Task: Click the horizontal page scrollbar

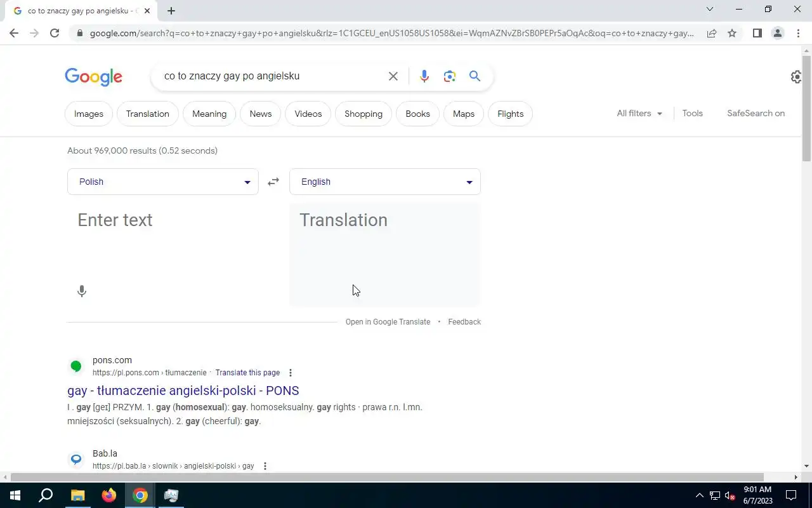Action: (387, 477)
